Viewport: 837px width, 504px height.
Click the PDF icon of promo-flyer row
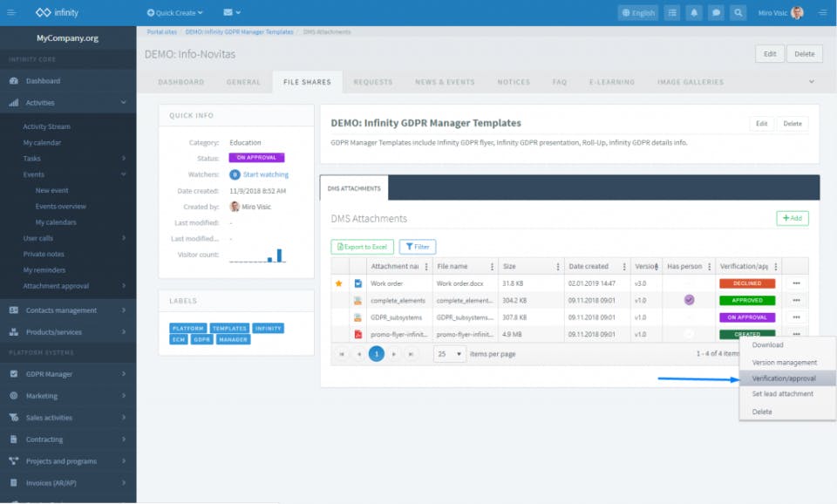[x=358, y=335]
